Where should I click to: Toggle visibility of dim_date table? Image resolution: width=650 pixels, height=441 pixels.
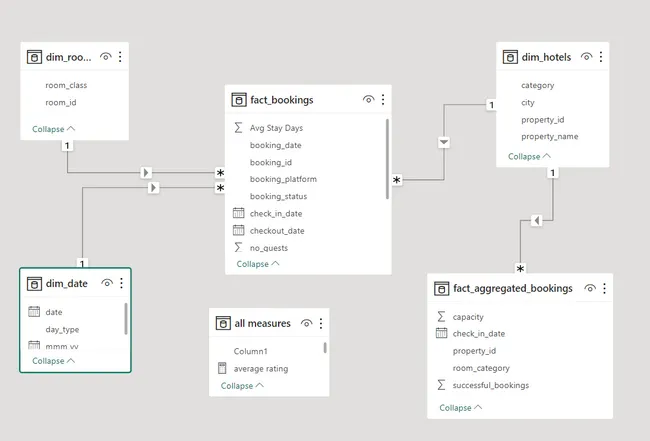click(x=107, y=283)
